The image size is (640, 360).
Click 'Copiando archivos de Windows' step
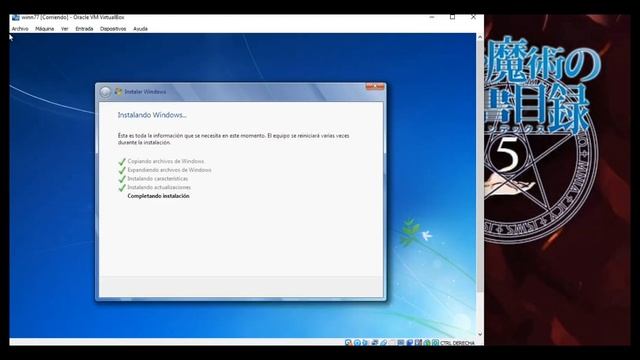(166, 161)
